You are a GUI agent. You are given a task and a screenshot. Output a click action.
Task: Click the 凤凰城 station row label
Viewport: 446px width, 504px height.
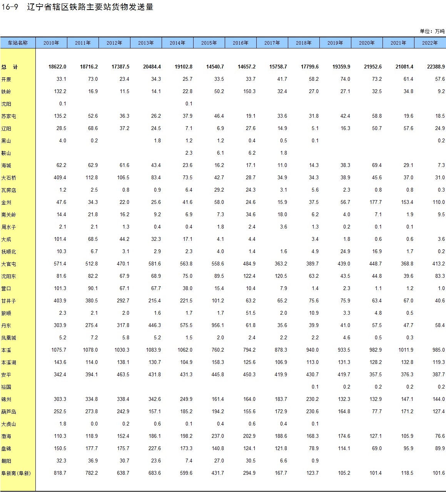(9, 338)
